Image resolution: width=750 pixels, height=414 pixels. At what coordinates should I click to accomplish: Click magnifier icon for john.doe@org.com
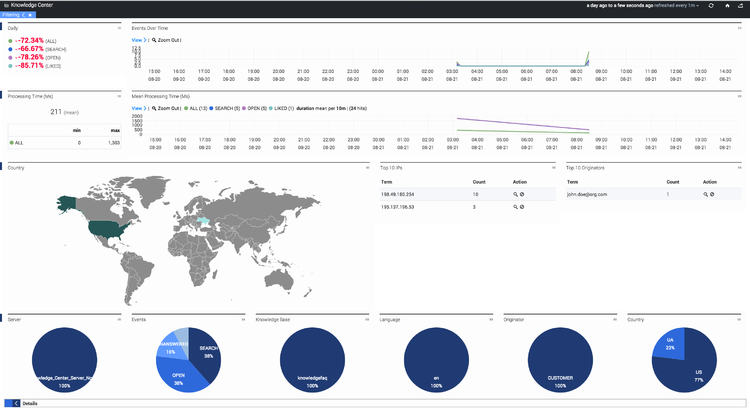point(703,194)
